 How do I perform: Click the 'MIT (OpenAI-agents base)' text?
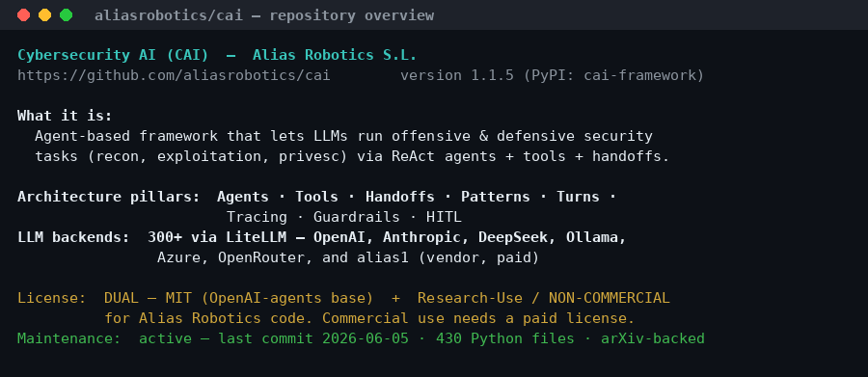point(269,298)
